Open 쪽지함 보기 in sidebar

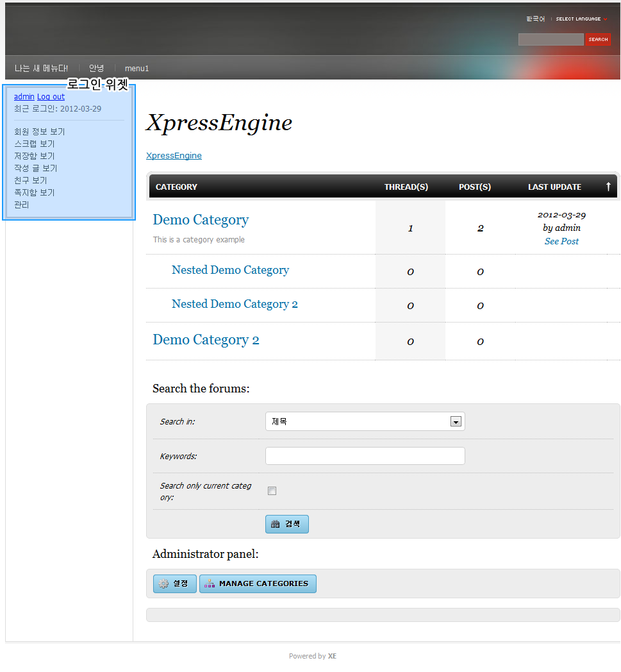click(x=35, y=192)
